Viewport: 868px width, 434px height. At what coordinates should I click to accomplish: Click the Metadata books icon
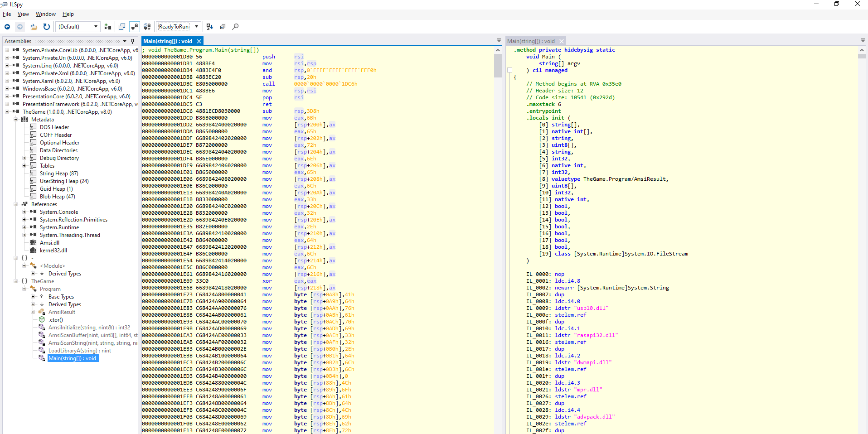coord(24,120)
